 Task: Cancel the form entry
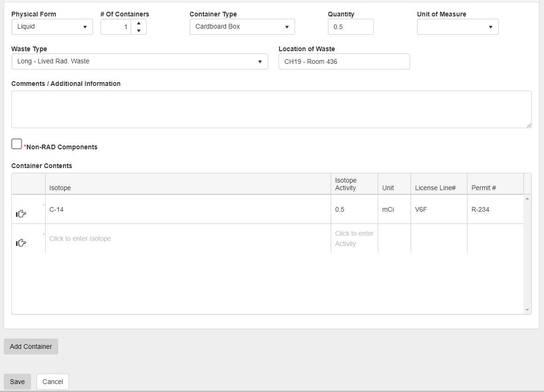click(53, 382)
